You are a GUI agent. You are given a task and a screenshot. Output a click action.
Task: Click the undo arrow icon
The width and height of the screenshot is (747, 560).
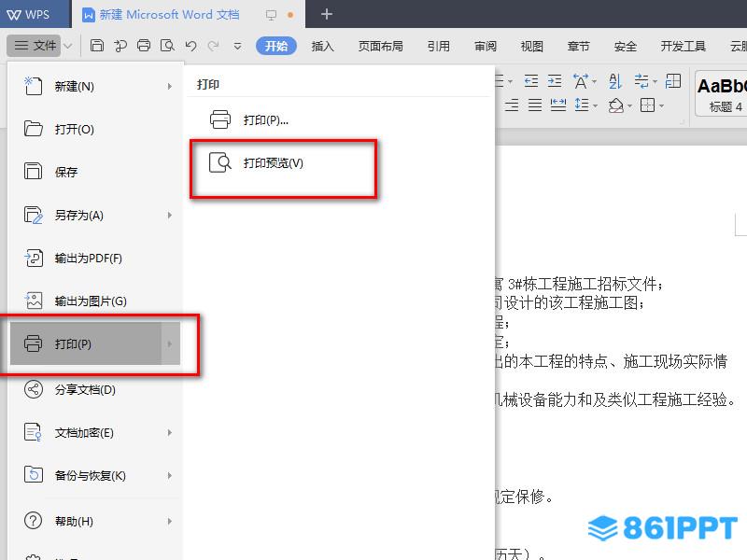click(191, 46)
